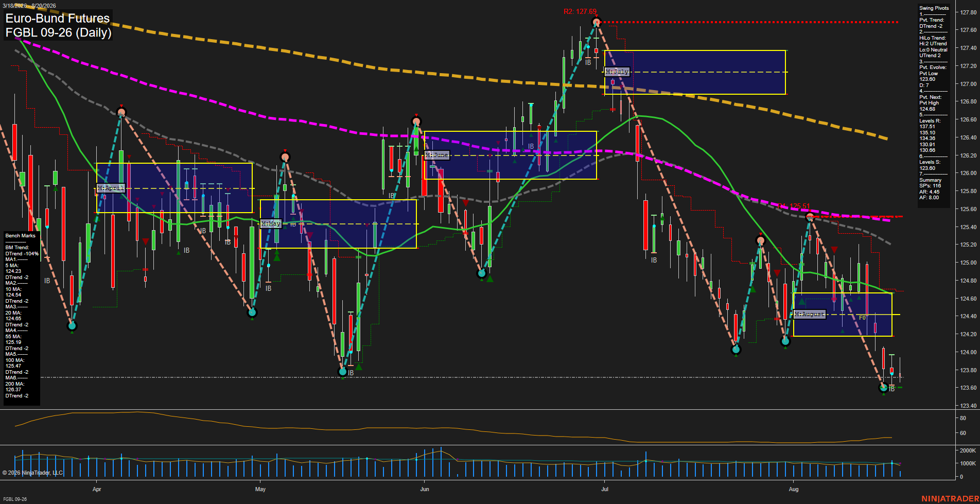Click the Euro-Bund Futures chart title
This screenshot has height=504, width=980.
tap(58, 19)
